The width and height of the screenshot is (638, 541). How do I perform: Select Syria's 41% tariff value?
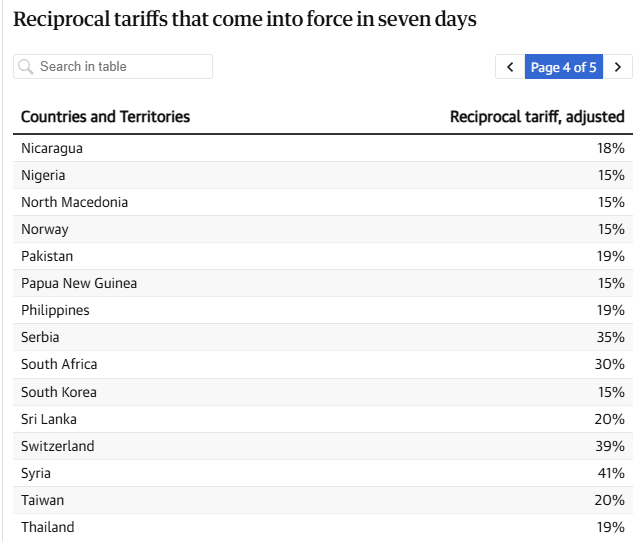tap(611, 473)
